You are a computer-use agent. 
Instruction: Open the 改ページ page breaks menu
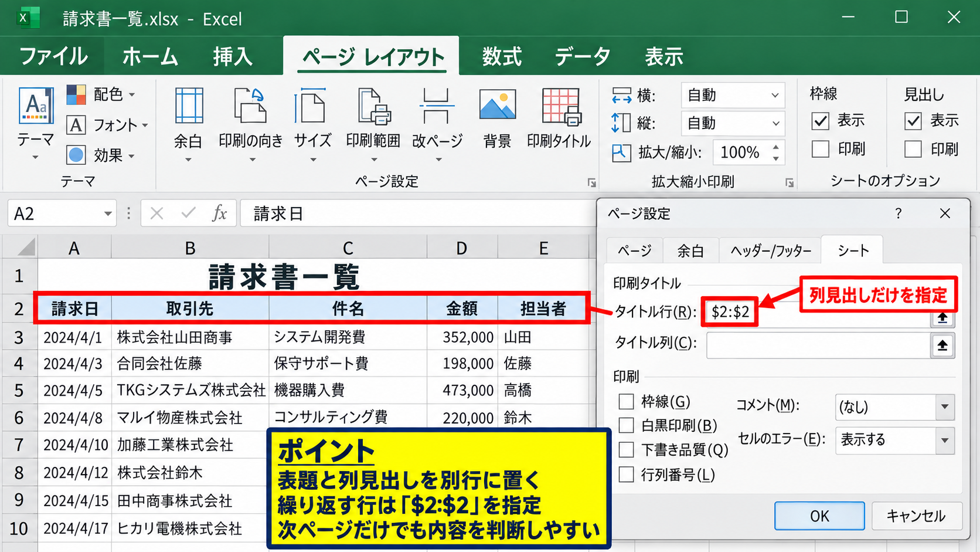click(x=437, y=125)
